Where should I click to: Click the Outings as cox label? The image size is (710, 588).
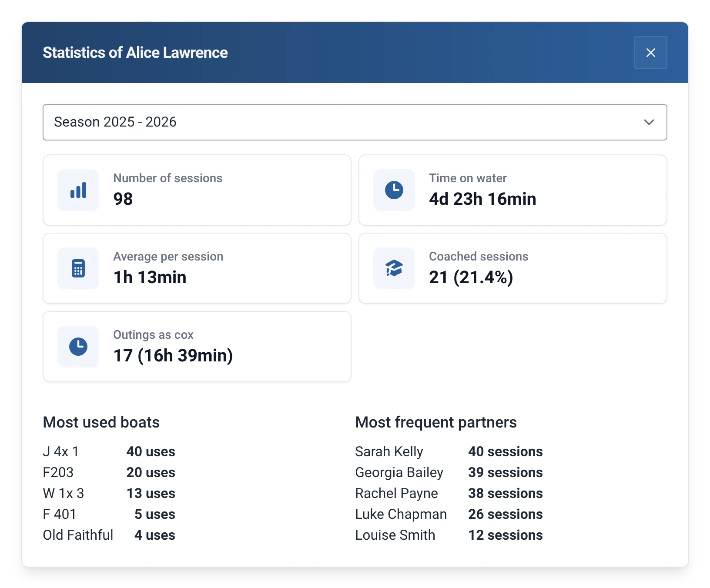coord(153,335)
